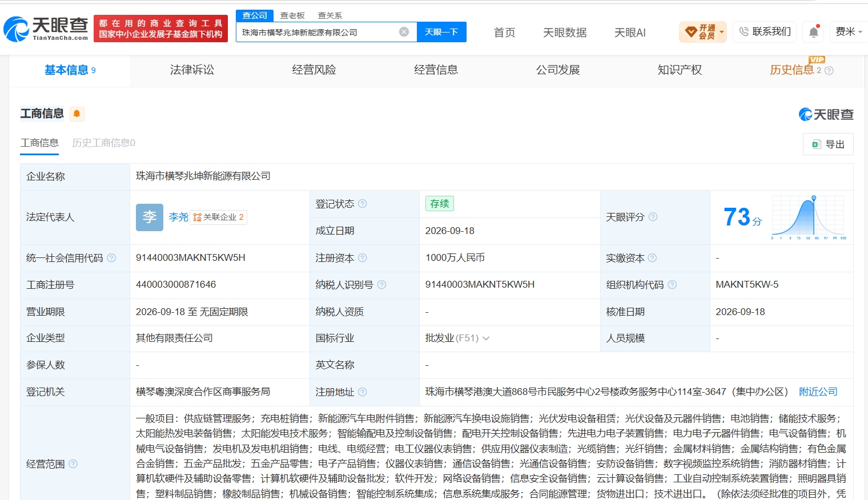The height and width of the screenshot is (500, 868).
Task: Select the 查老板 search tab
Action: [x=292, y=15]
